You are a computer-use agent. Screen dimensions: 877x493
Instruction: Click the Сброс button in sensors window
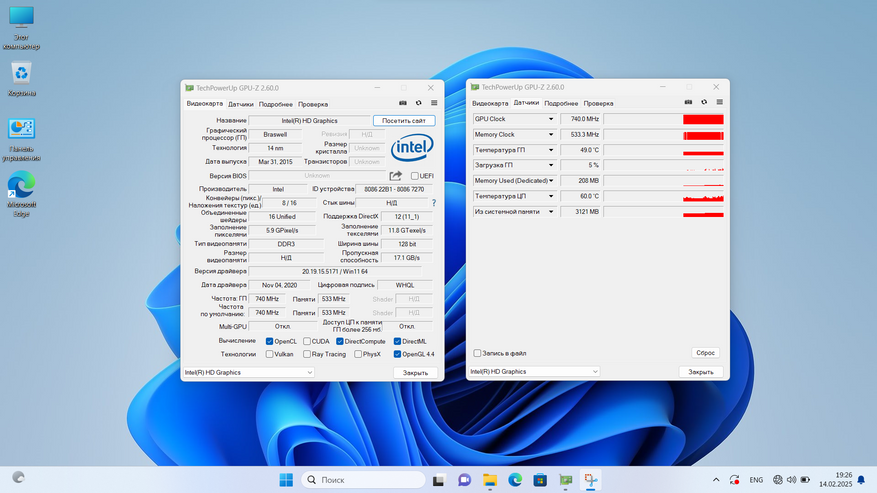[705, 353]
